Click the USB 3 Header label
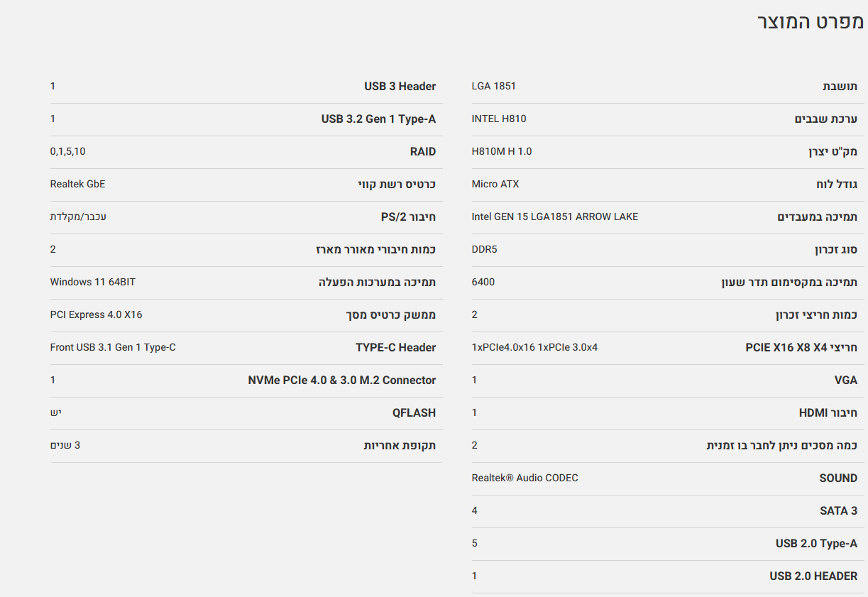Image resolution: width=868 pixels, height=597 pixels. (x=400, y=86)
